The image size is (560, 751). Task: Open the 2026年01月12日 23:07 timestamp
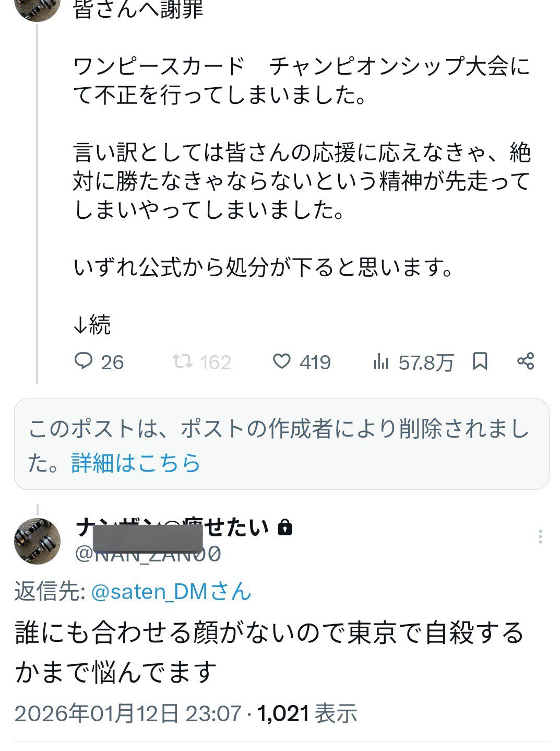[128, 713]
